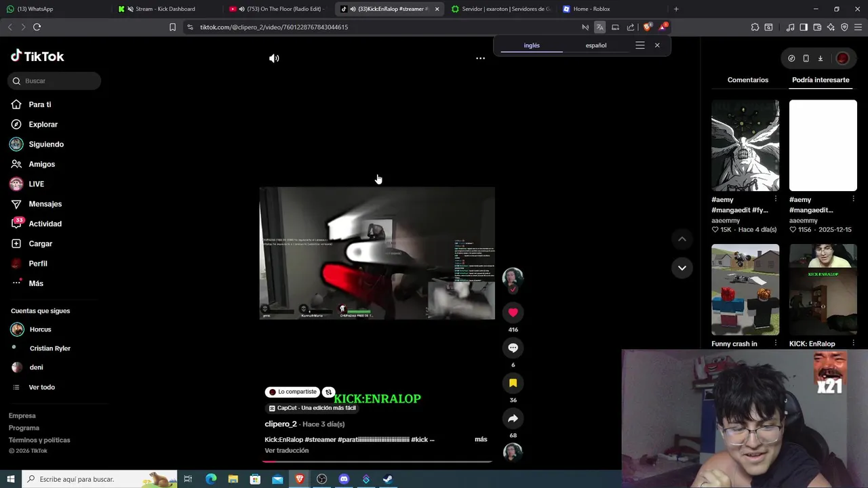Viewport: 868px width, 488px height.
Task: Click the download desktop app icon
Action: 820,58
